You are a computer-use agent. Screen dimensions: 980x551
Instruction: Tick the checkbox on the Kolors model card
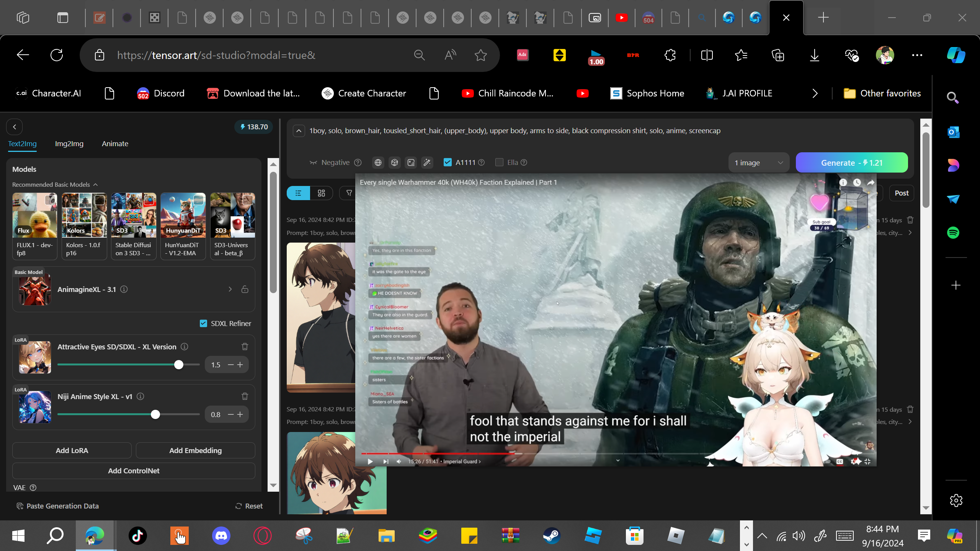100,200
